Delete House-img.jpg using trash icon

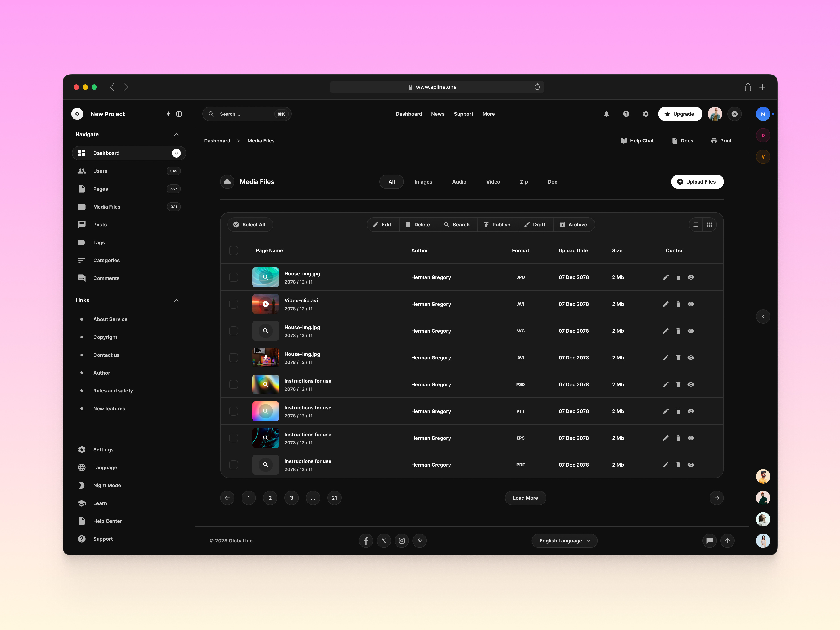(679, 277)
